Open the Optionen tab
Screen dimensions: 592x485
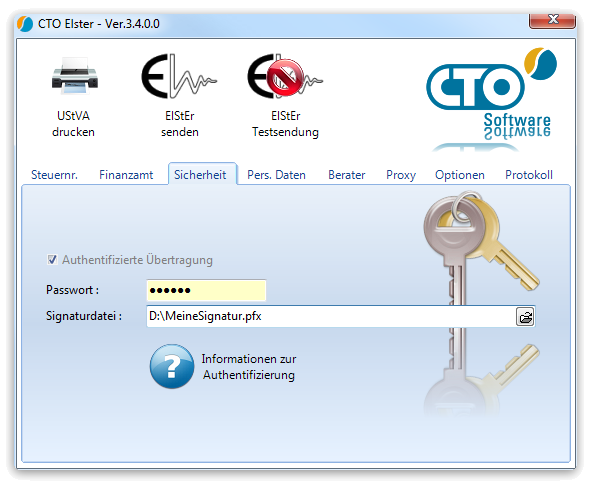pos(459,175)
